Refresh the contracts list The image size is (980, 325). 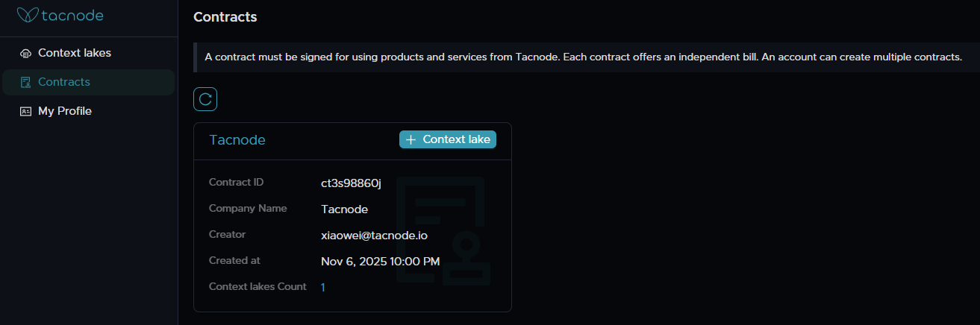click(205, 99)
